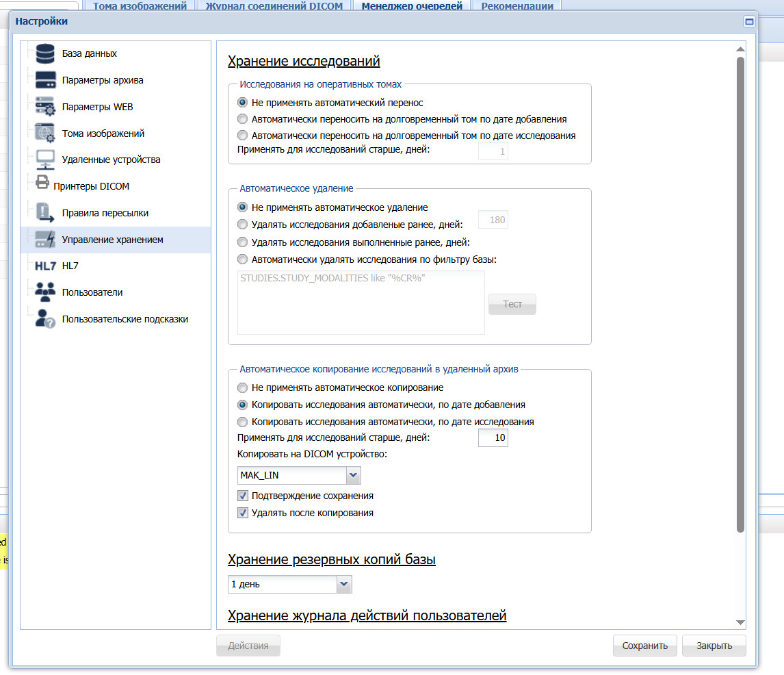Click the Параметры архива server icon
This screenshot has height=675, width=784.
[x=46, y=80]
